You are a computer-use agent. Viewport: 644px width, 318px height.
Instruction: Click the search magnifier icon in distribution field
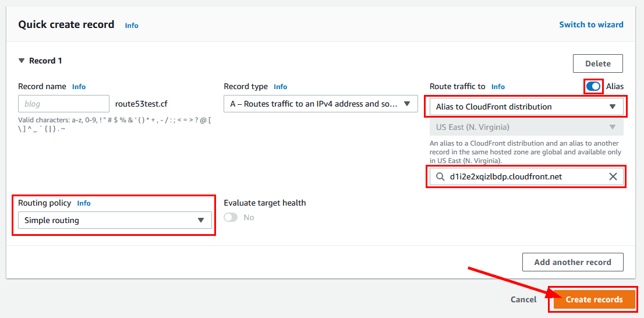click(x=440, y=176)
